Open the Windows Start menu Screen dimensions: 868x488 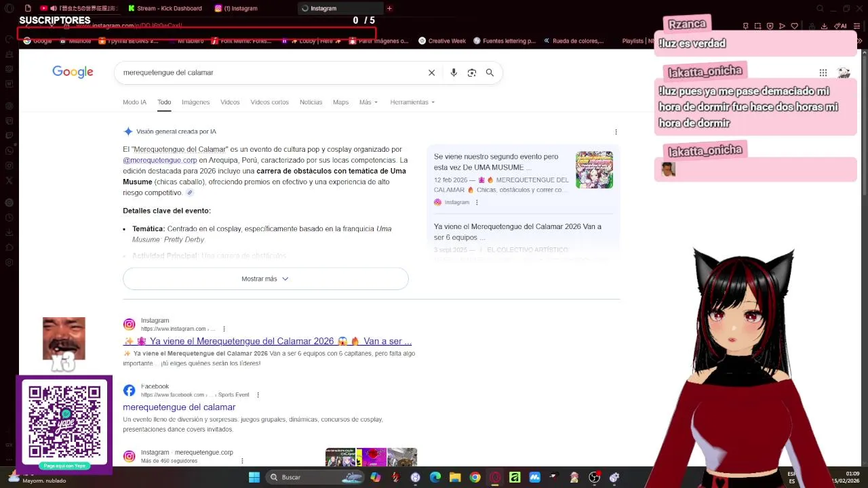click(x=254, y=477)
